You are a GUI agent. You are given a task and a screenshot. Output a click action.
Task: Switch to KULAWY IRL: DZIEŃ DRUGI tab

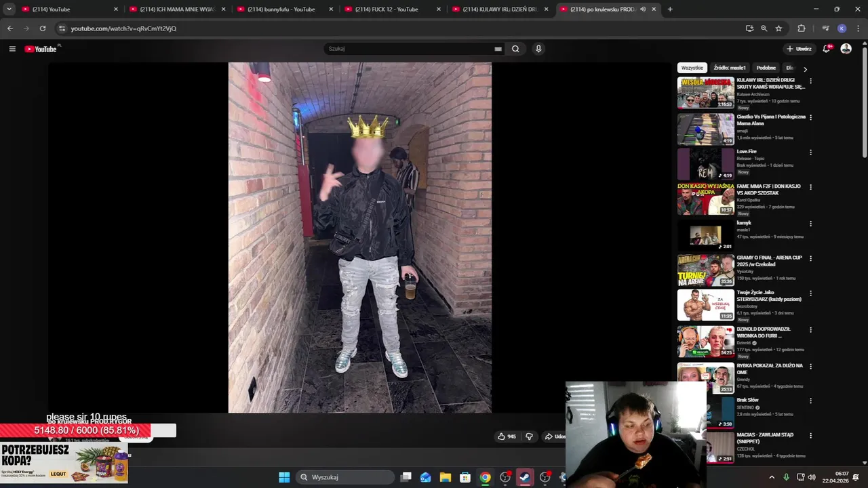[500, 9]
